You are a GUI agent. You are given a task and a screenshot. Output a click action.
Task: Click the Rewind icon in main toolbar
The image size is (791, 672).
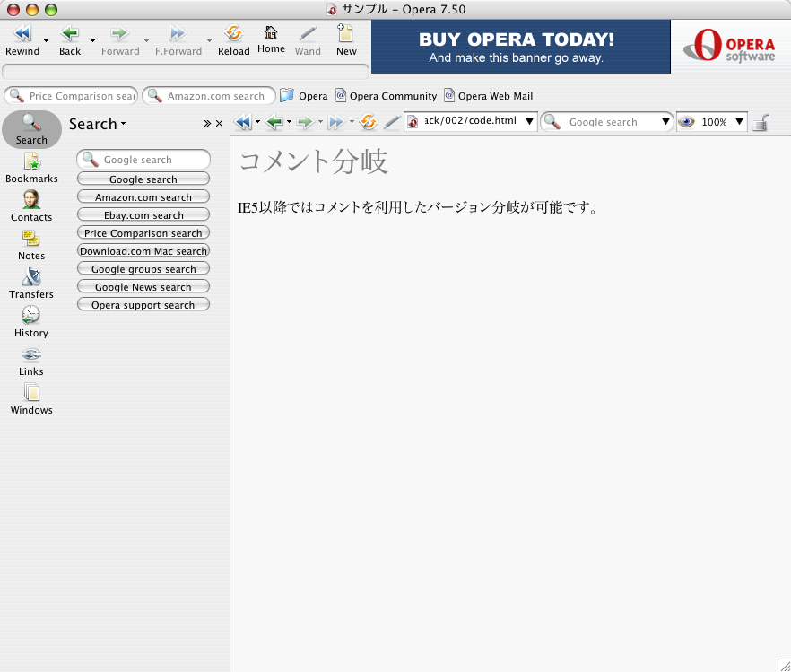point(22,35)
